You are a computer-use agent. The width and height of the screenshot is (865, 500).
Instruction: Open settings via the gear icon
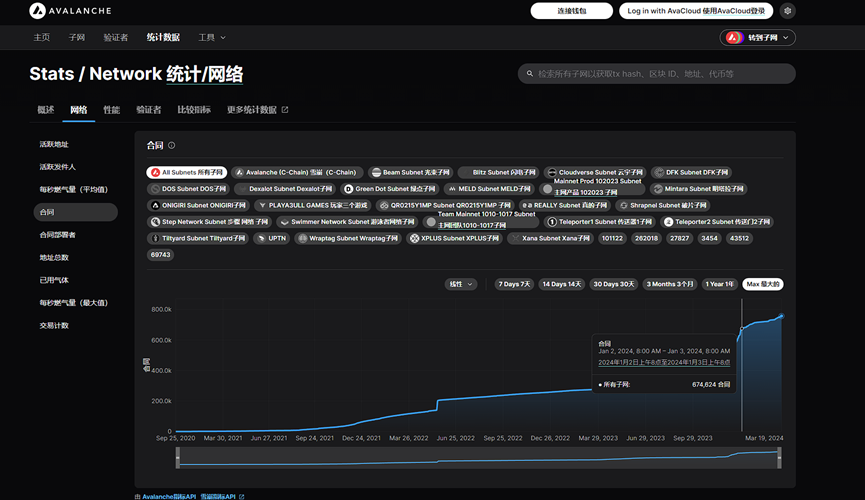tap(788, 11)
